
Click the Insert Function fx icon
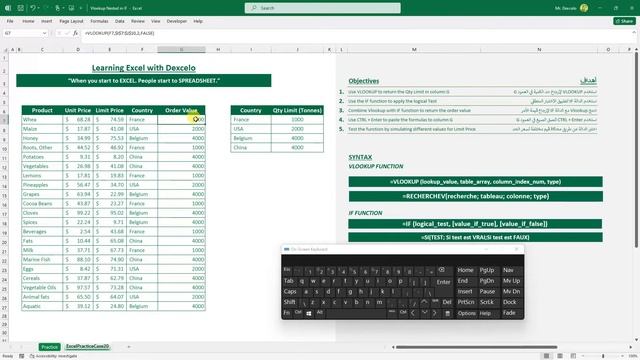coord(76,33)
